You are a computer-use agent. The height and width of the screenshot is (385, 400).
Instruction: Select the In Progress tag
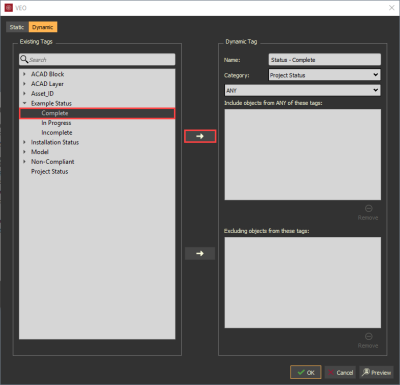[x=56, y=123]
